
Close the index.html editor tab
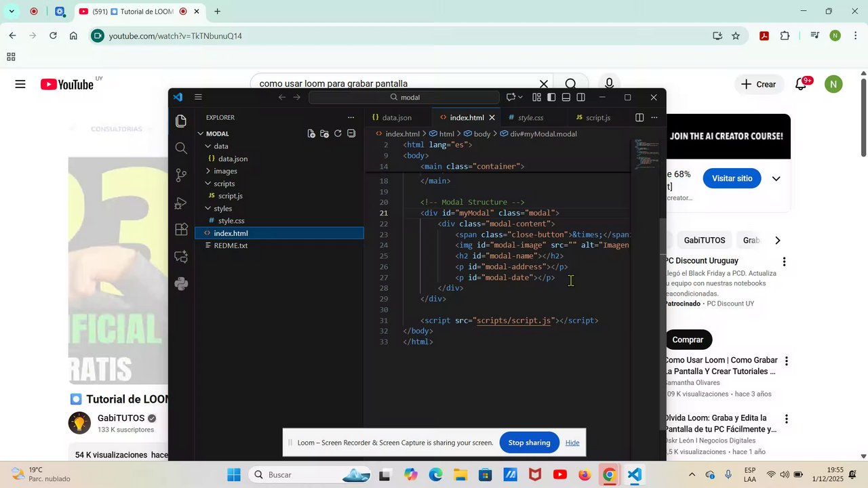[x=492, y=117]
